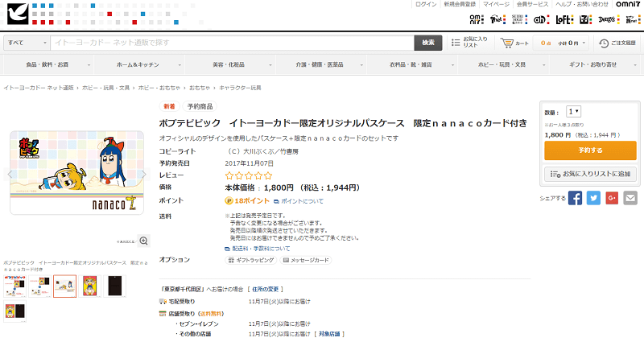Expand ギフト・お取り寄せ category menu
Viewport: 644px width, 342px height.
595,64
